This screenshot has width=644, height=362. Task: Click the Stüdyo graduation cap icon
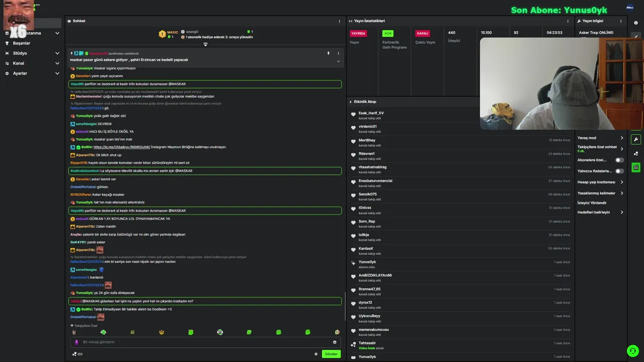pyautogui.click(x=7, y=53)
